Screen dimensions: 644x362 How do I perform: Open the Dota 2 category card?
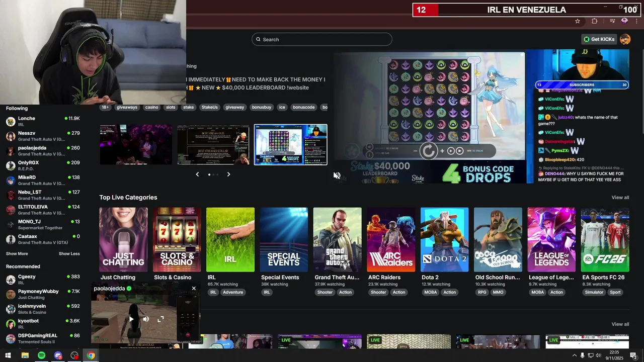pyautogui.click(x=444, y=240)
